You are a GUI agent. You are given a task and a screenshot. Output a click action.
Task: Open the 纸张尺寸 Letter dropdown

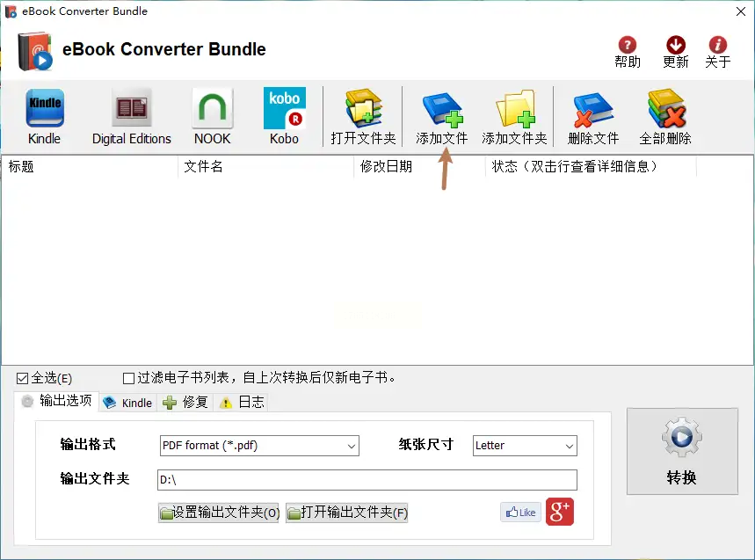tap(525, 446)
